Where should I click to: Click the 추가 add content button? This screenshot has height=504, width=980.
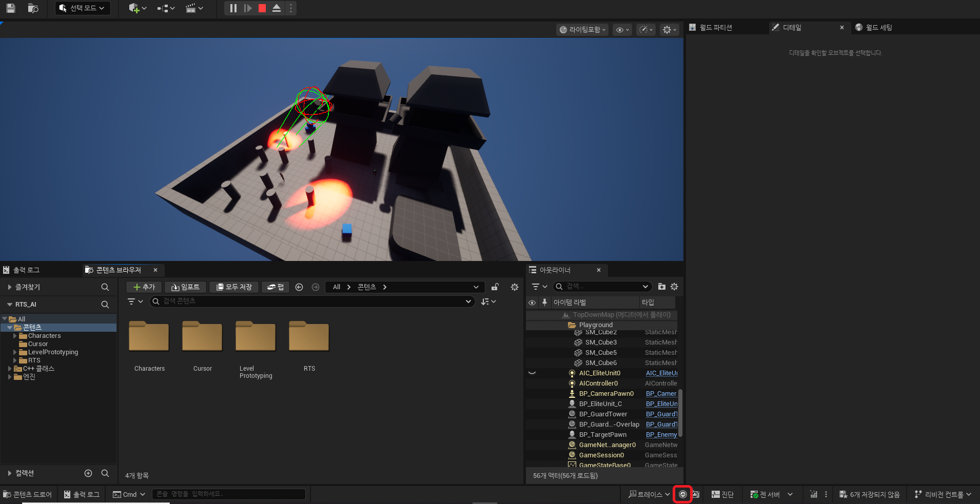pos(144,287)
